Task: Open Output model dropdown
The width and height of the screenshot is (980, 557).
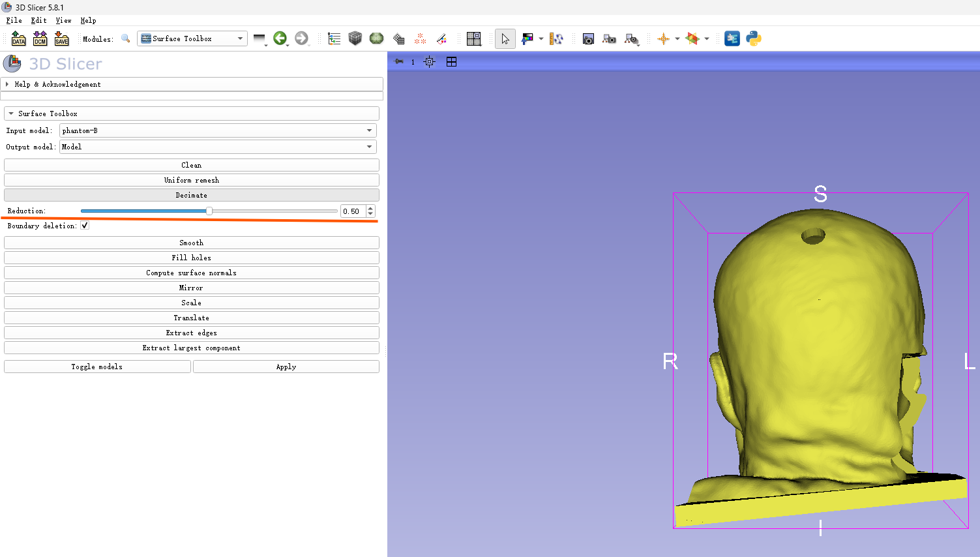Action: 218,147
